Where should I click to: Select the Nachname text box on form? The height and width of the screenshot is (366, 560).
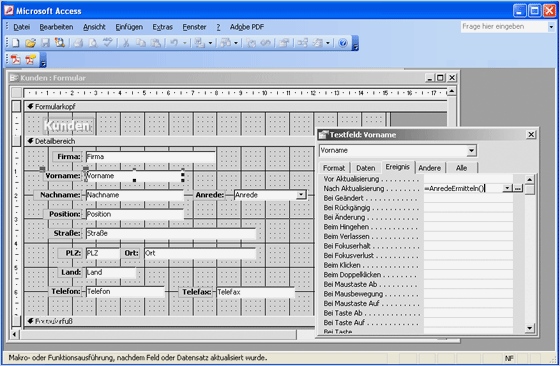[135, 195]
